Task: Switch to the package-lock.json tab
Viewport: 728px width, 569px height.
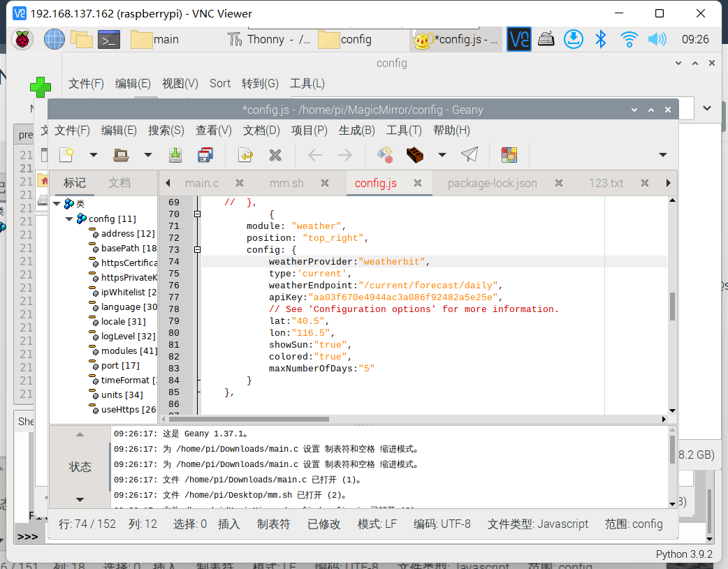Action: 492,184
